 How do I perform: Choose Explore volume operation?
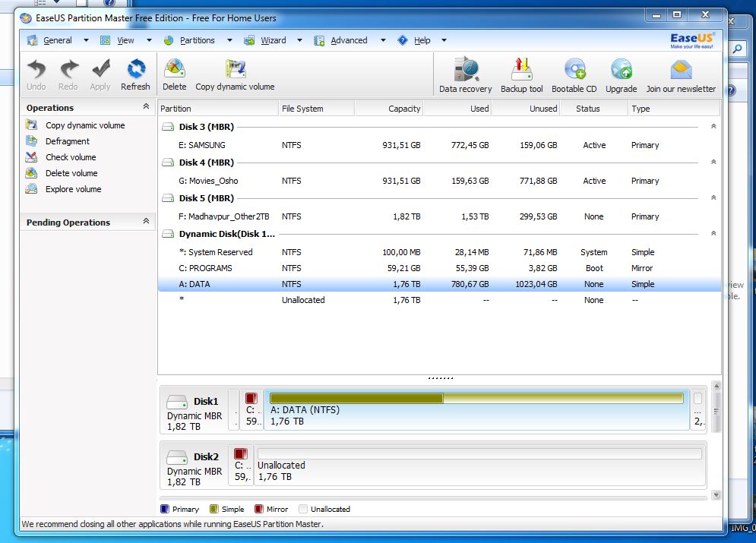[x=73, y=189]
